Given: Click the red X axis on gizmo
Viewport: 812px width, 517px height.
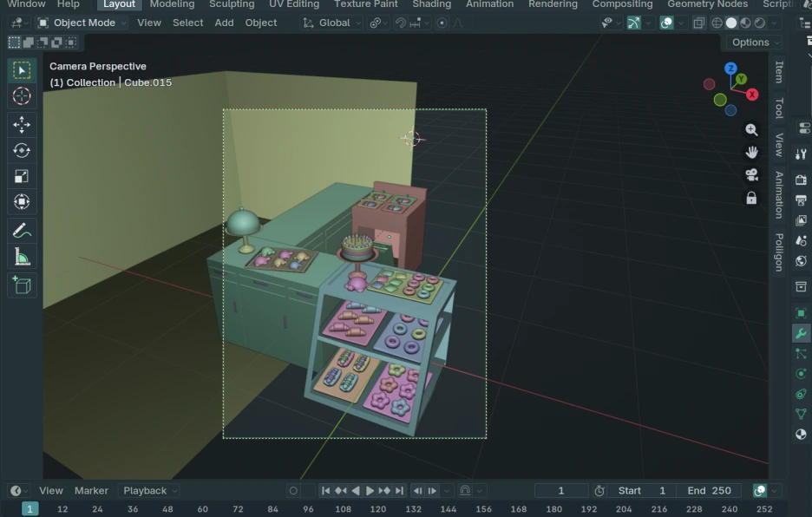Looking at the screenshot, I should tap(752, 95).
